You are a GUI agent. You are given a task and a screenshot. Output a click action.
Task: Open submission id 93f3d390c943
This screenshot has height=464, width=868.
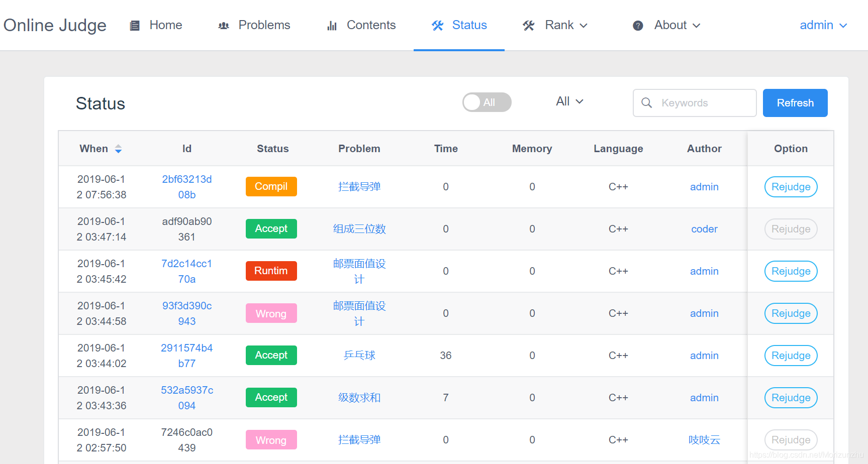187,313
